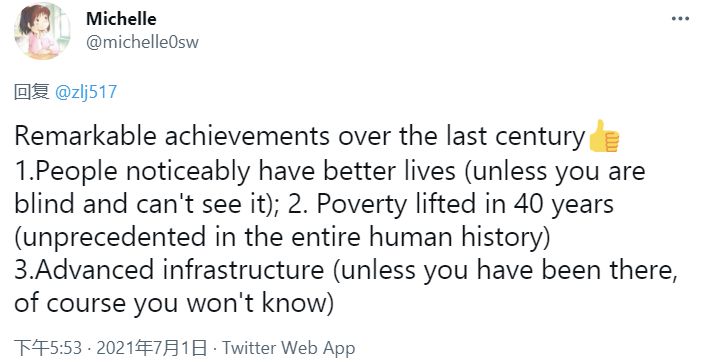Open the three-dot more options menu

[x=680, y=19]
